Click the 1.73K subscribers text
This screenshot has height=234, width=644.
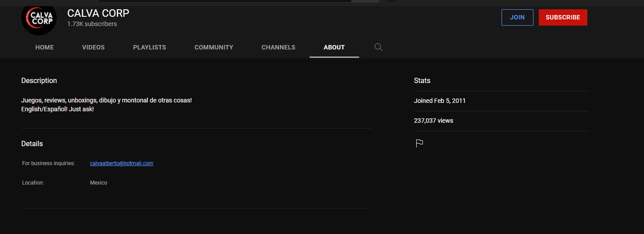(x=92, y=24)
